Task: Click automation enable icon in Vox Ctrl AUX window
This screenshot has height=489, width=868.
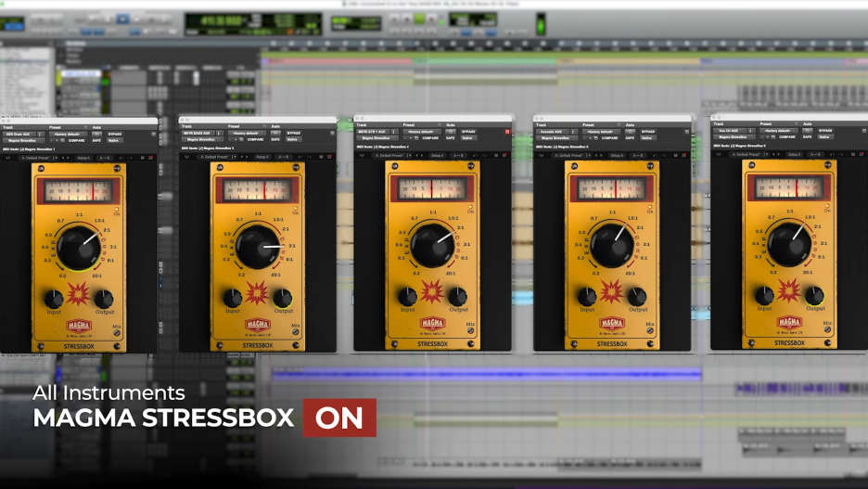Action: point(807,131)
